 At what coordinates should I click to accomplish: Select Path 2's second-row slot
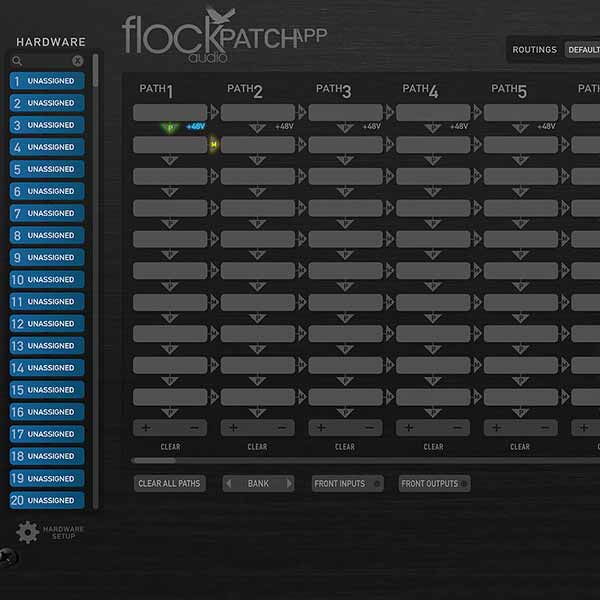pyautogui.click(x=258, y=145)
